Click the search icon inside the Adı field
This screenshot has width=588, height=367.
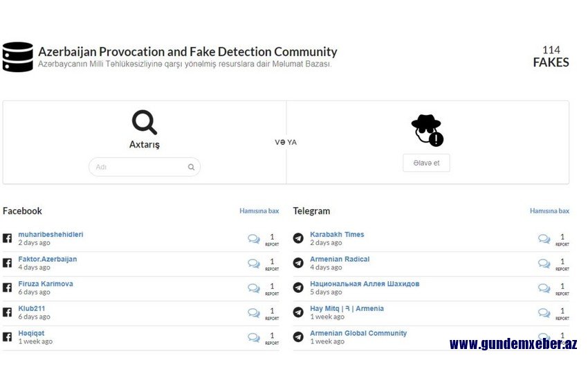[191, 167]
